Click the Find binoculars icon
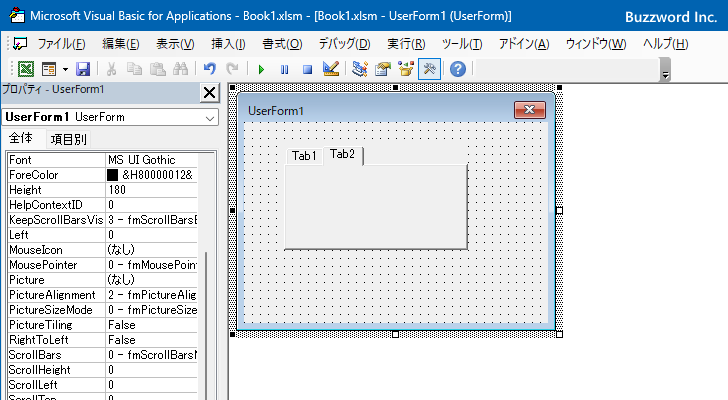The width and height of the screenshot is (728, 400). pyautogui.click(x=180, y=69)
